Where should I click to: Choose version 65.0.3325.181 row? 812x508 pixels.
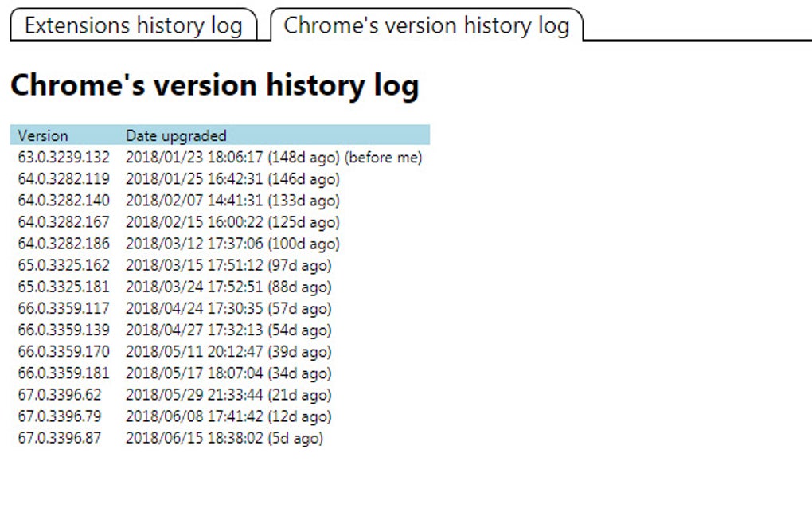tap(64, 287)
